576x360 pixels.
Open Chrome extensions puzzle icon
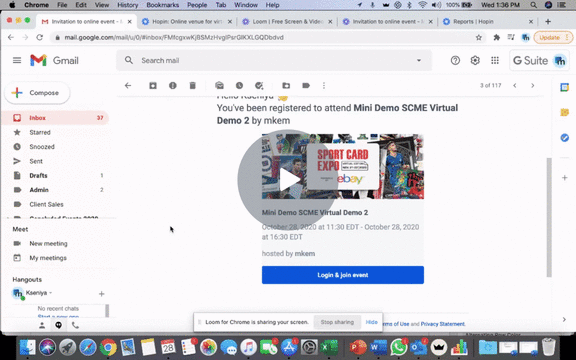click(x=497, y=37)
